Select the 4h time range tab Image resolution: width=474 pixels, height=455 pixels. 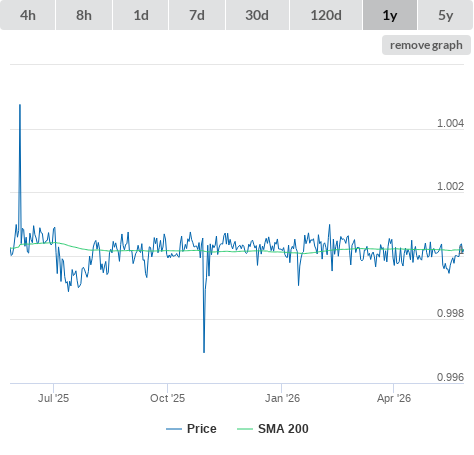28,15
